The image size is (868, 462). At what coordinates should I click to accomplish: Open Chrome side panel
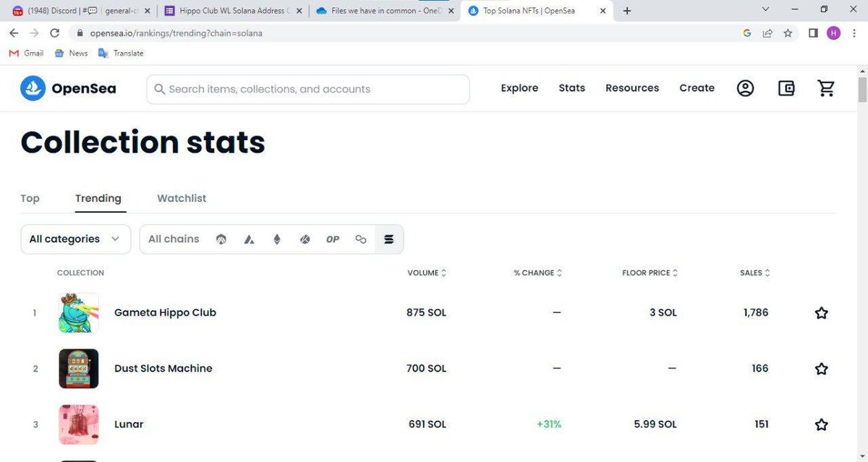coord(813,33)
